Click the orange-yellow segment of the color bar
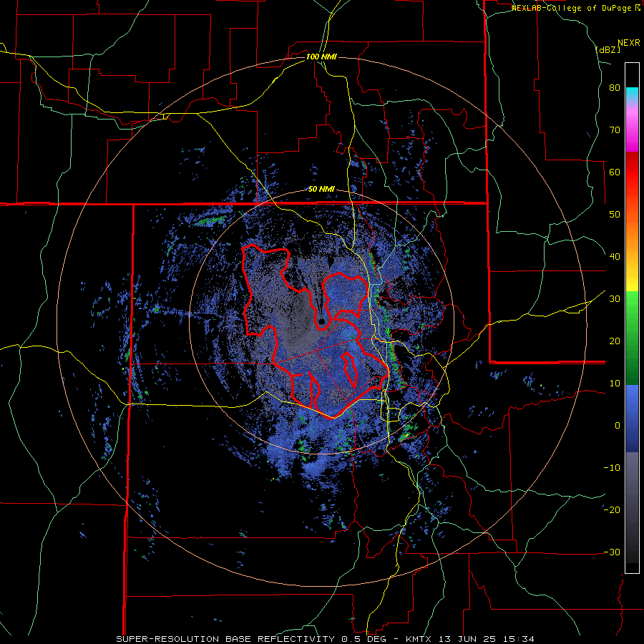Image resolution: width=644 pixels, height=644 pixels. tap(632, 252)
